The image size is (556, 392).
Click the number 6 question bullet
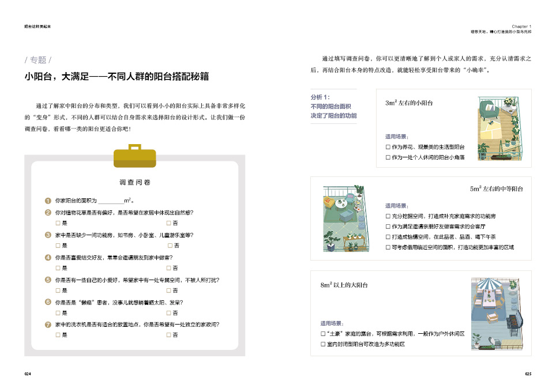pos(48,302)
